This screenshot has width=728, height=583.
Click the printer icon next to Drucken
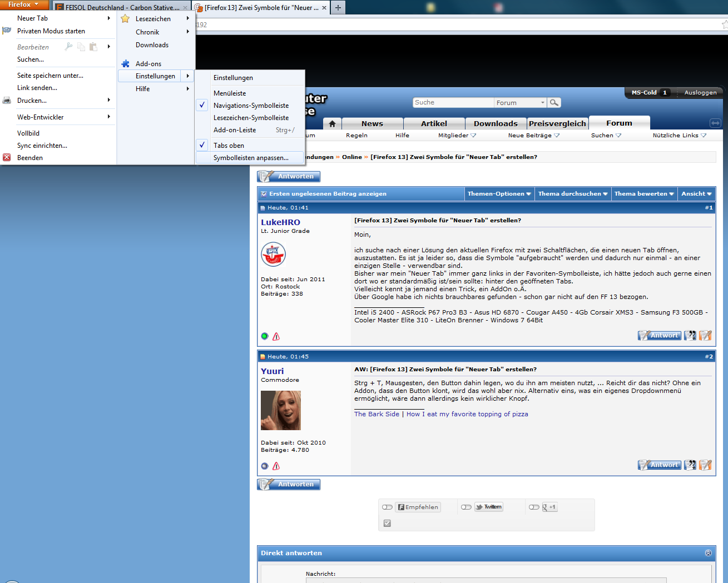pos(7,101)
